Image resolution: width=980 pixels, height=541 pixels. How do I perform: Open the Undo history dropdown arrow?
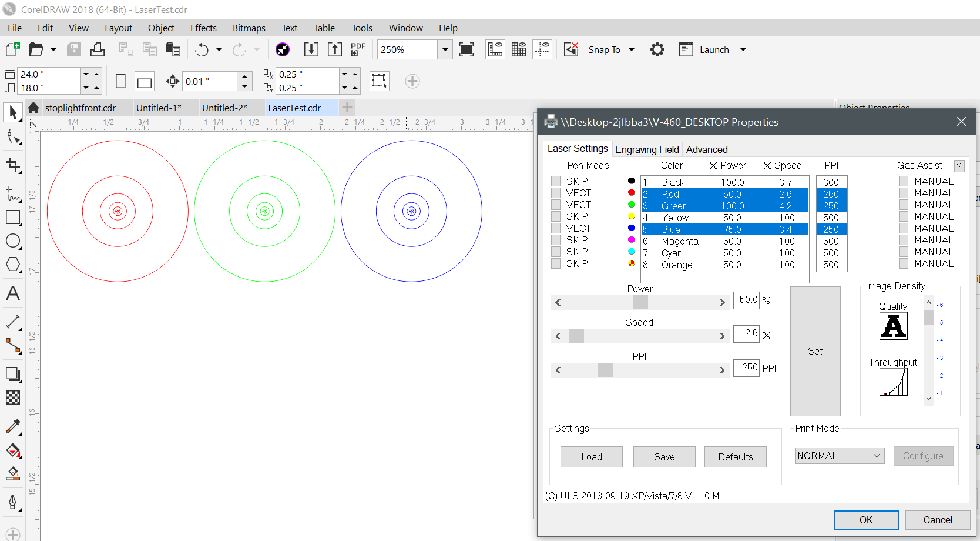pyautogui.click(x=219, y=49)
